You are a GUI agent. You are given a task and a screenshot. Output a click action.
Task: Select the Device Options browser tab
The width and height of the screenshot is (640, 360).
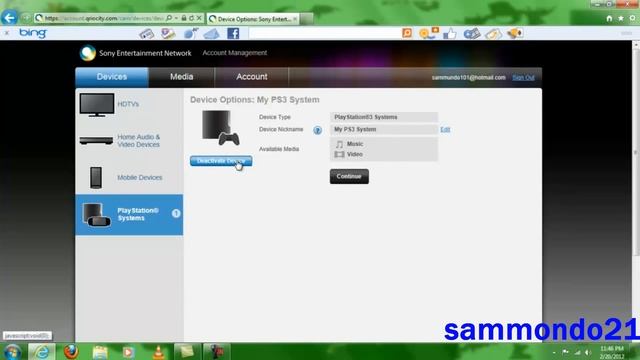253,19
